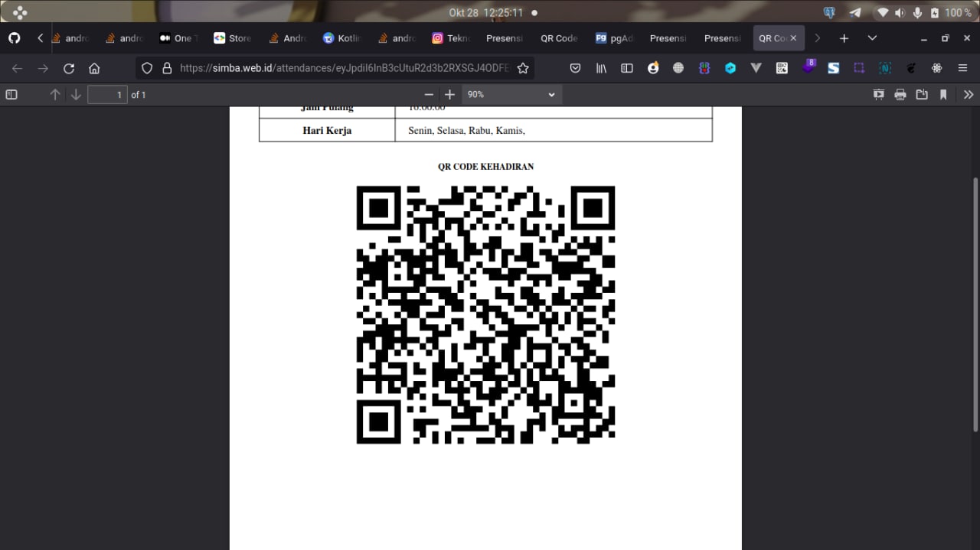Image resolution: width=980 pixels, height=550 pixels.
Task: Click the attendance QR code image
Action: 486,314
